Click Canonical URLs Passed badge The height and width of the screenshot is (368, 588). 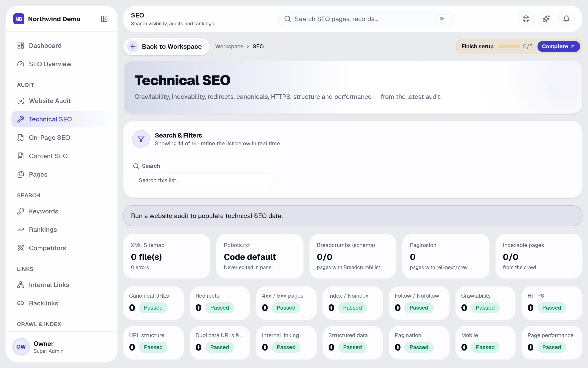[x=153, y=308]
